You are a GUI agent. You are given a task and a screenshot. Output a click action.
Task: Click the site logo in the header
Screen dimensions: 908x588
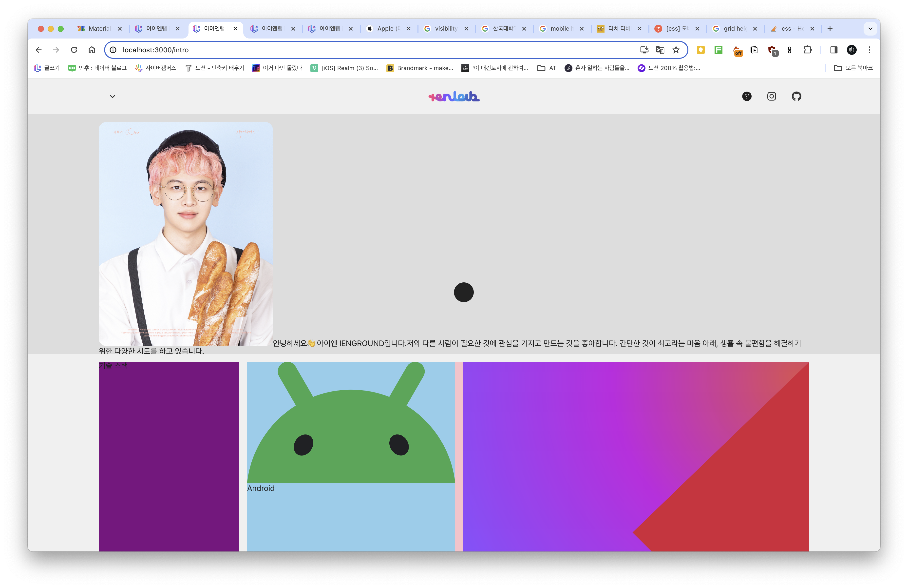pos(454,97)
